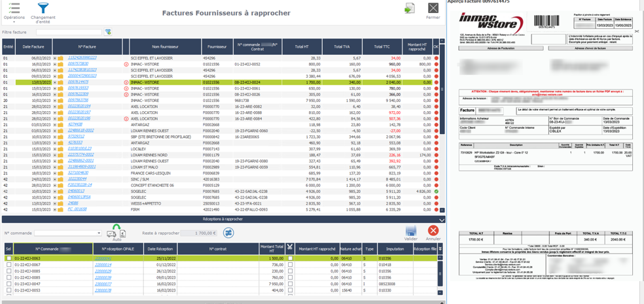Click the Auto matching truck icon
The width and height of the screenshot is (644, 304).
(112, 233)
